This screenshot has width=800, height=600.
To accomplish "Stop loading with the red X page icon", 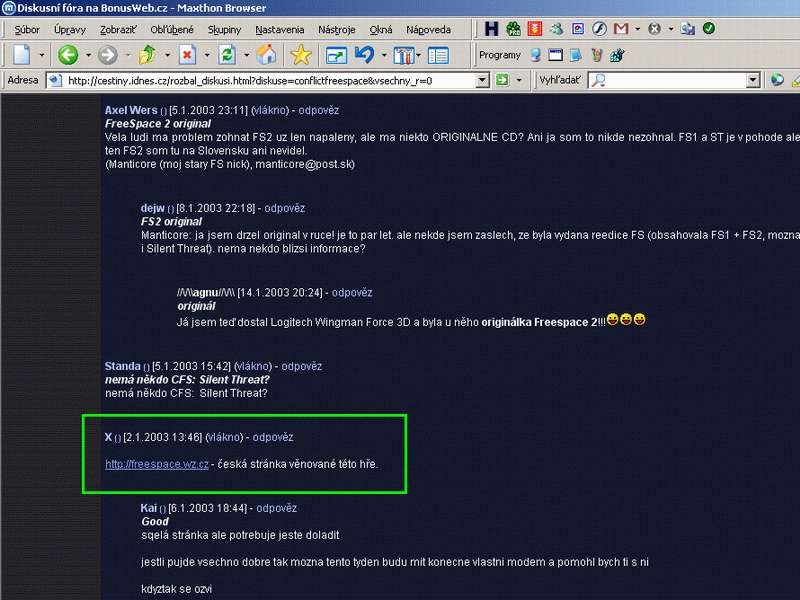I will point(187,55).
